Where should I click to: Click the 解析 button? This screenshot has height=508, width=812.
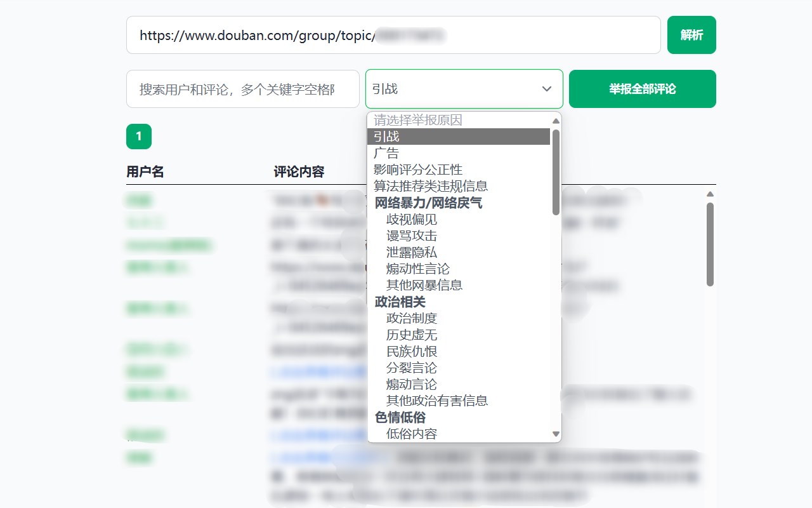(x=691, y=35)
